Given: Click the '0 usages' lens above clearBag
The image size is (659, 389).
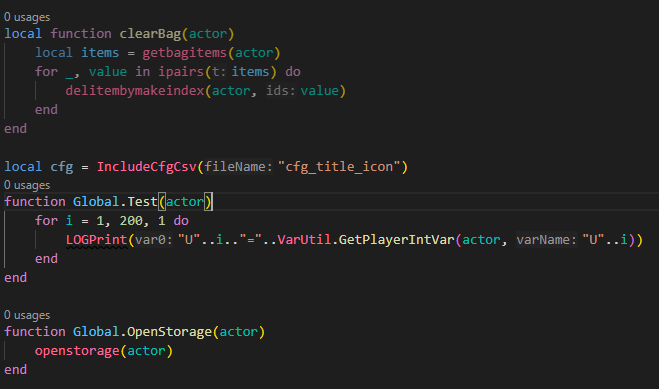Looking at the screenshot, I should pos(27,17).
